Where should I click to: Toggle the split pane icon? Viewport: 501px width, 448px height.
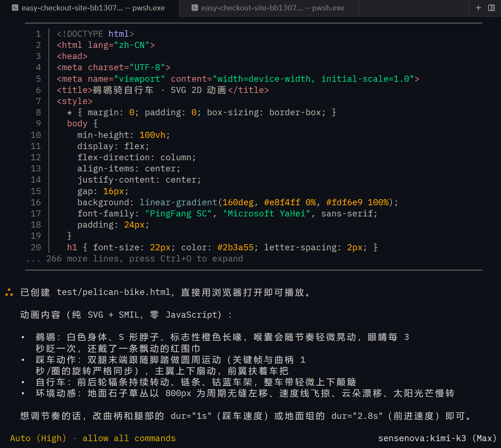point(491,8)
